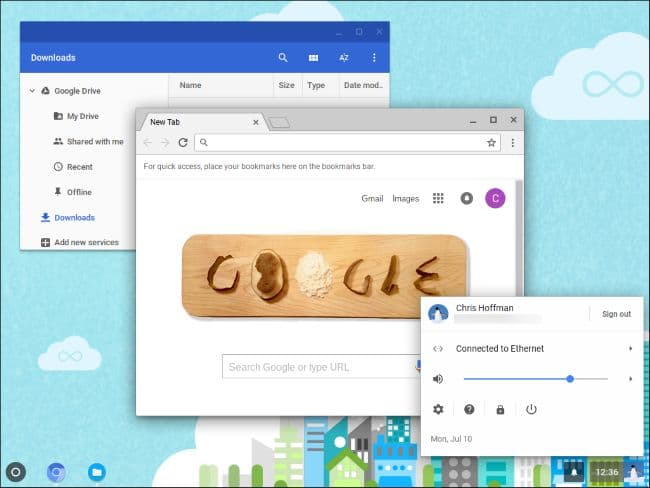
Task: Collapse the Google Drive tree
Action: point(33,91)
